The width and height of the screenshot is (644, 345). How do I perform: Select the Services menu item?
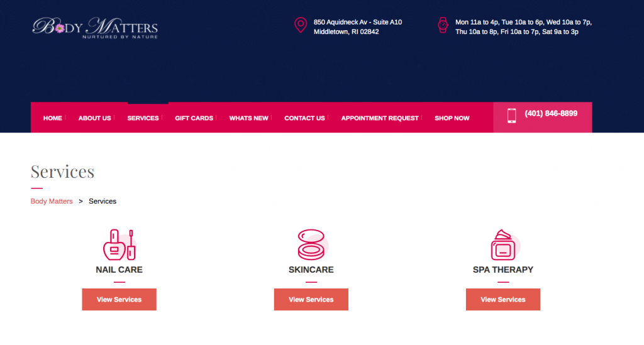[x=143, y=118]
